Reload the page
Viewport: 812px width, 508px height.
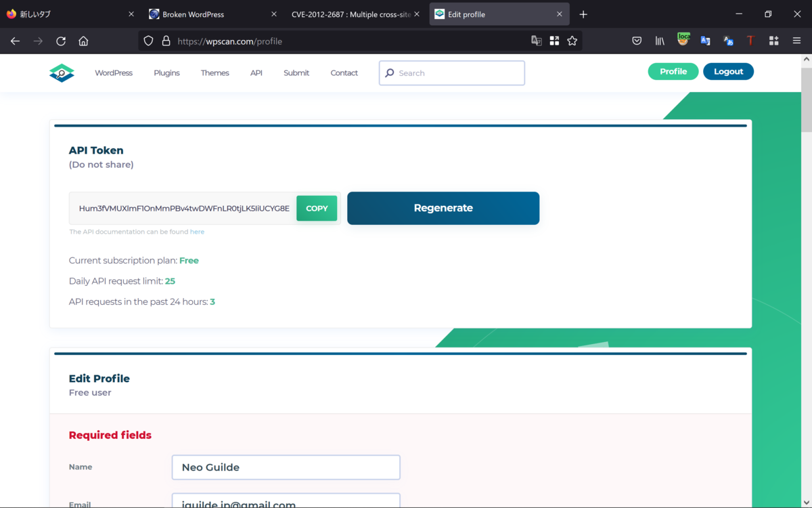pos(61,41)
